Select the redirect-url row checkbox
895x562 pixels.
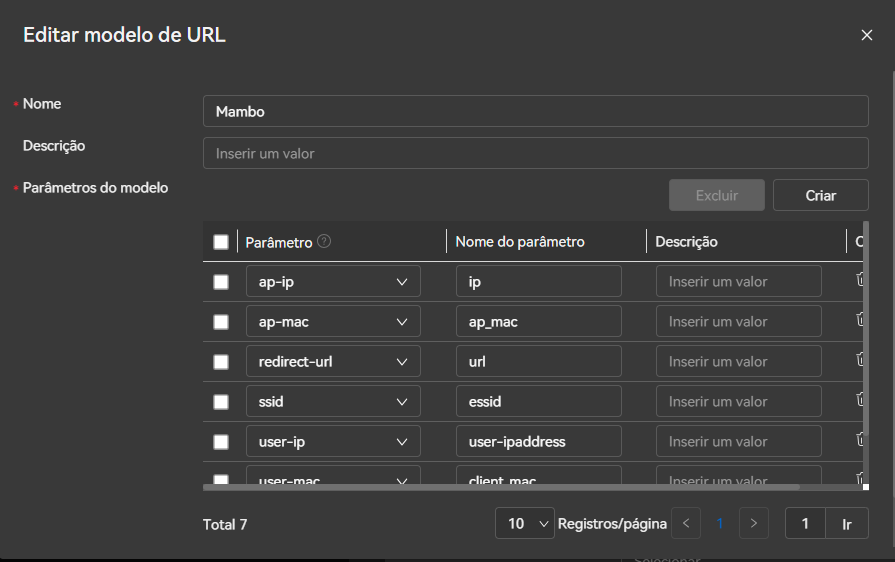pos(221,362)
